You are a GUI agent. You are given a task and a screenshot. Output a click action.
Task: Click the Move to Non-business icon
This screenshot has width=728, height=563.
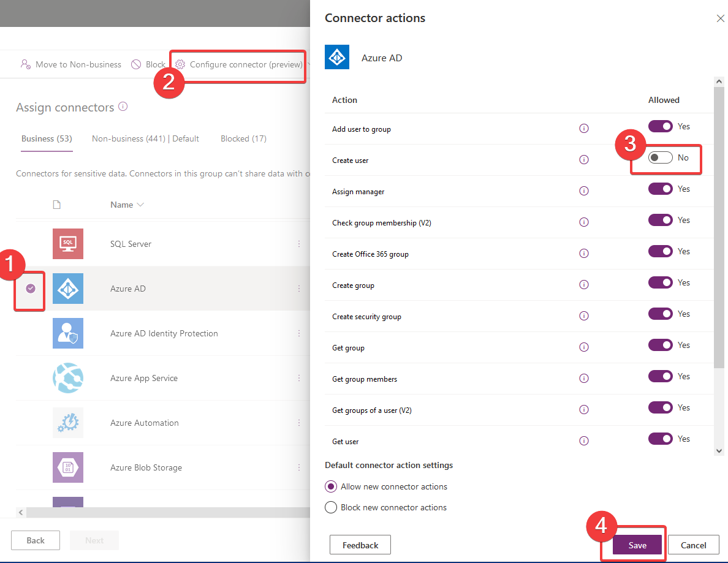25,64
